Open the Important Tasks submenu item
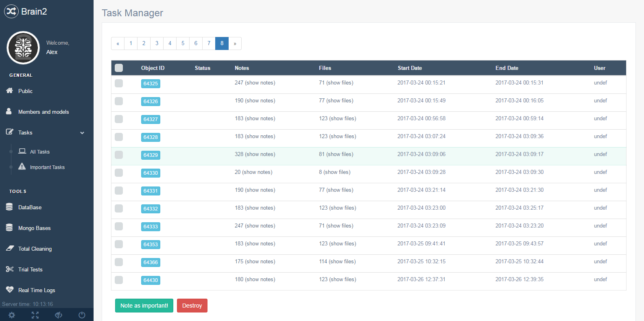The image size is (644, 321). 47,167
